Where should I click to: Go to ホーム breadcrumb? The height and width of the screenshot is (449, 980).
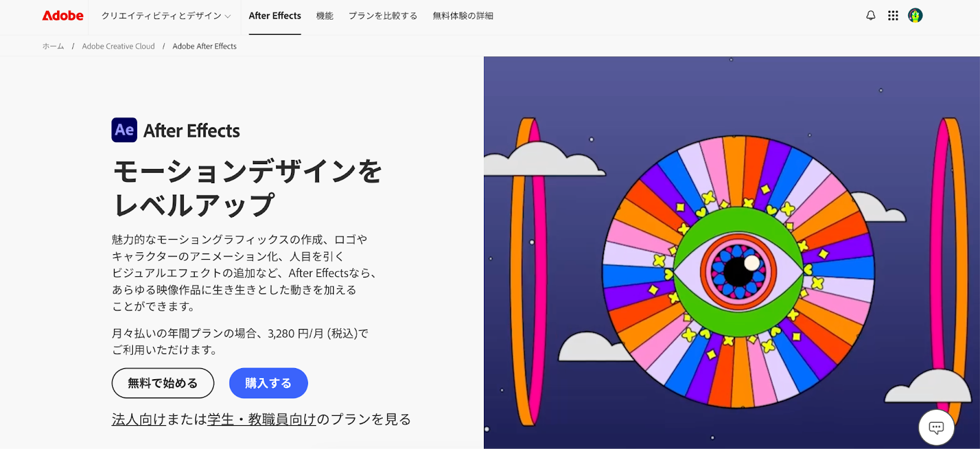pos(53,46)
